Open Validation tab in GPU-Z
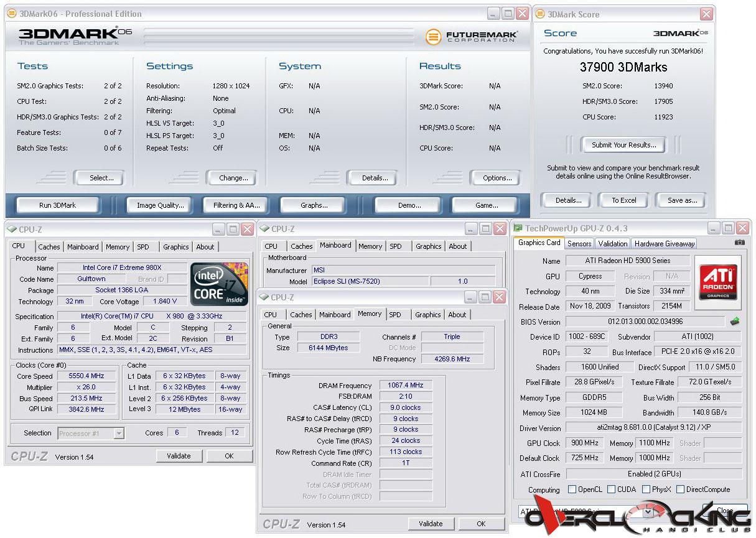 pyautogui.click(x=613, y=244)
